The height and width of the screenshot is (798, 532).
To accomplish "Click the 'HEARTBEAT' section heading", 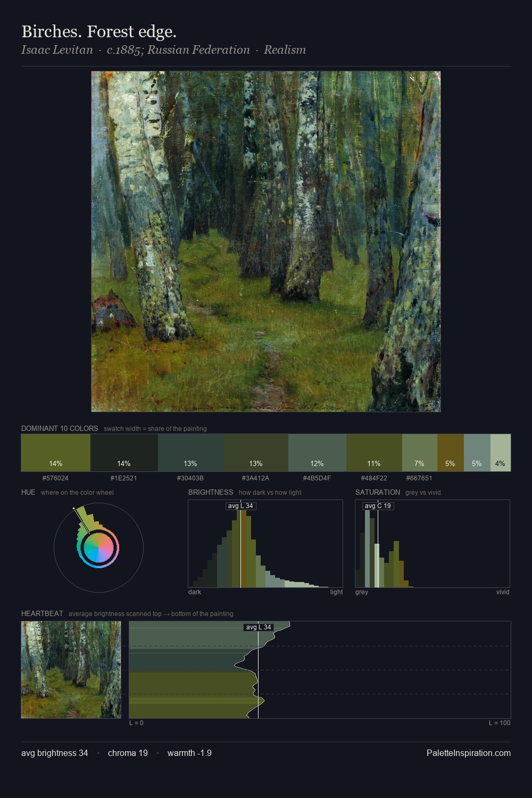I will point(42,613).
